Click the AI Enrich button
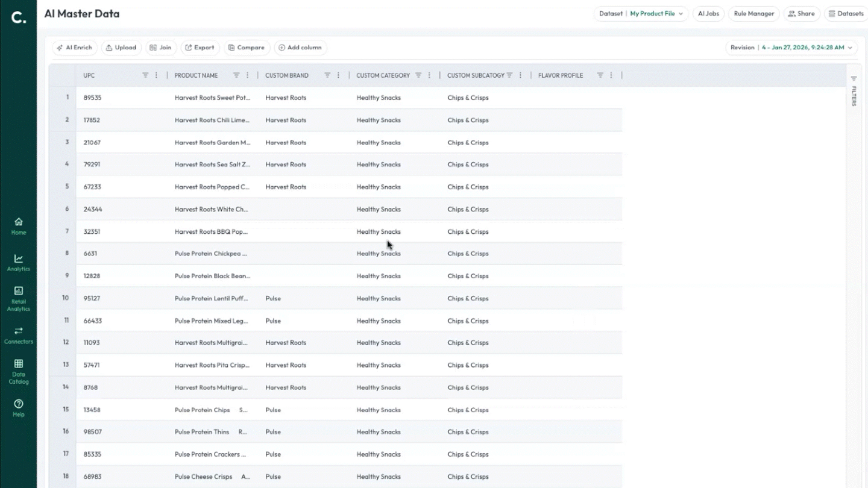 (x=75, y=48)
